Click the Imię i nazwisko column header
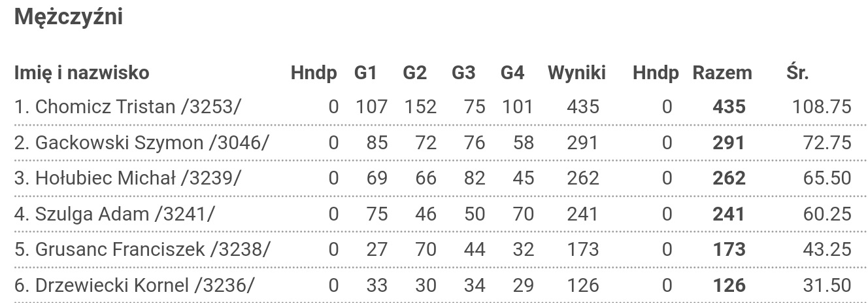 click(82, 73)
